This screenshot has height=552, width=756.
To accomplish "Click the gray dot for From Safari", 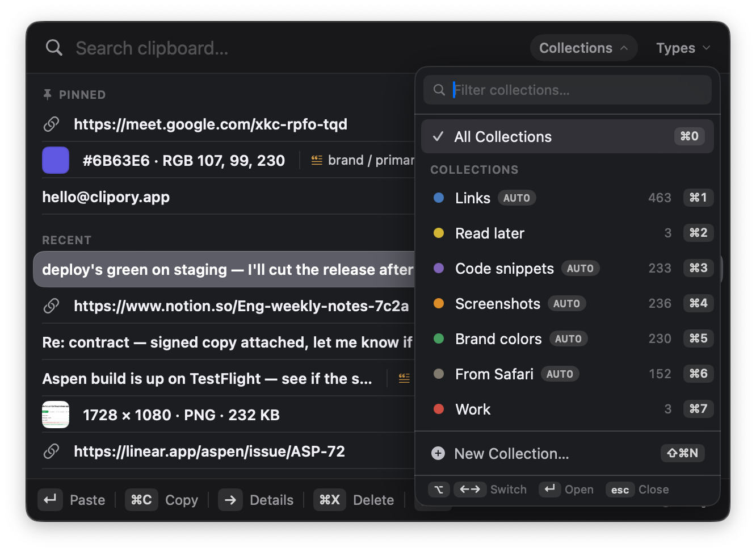I will [439, 374].
